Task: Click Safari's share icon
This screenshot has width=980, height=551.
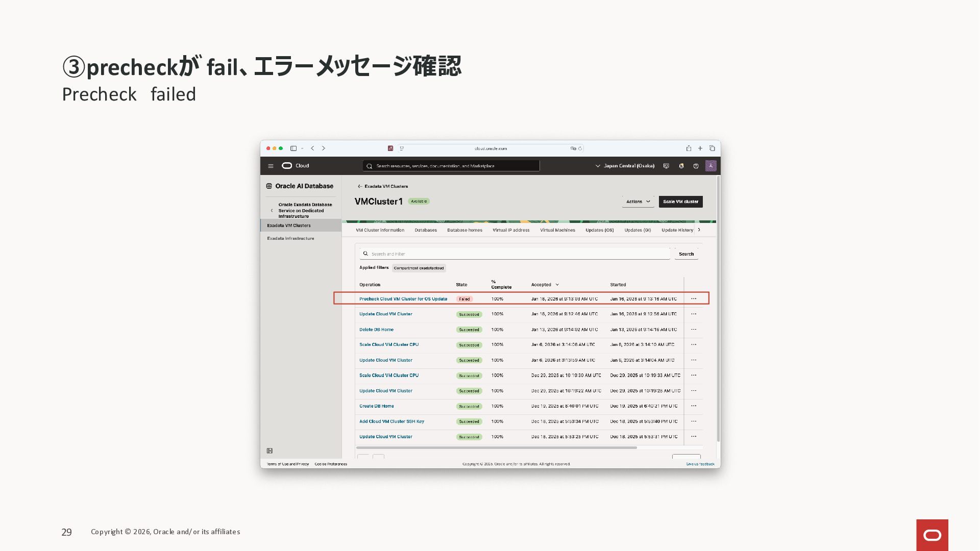Action: (689, 148)
